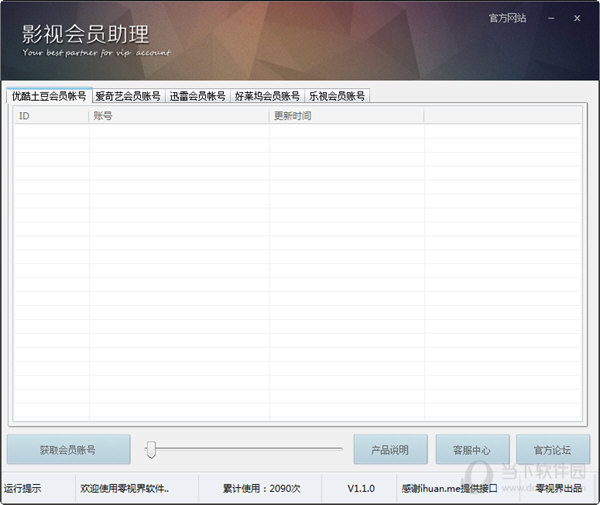This screenshot has width=600, height=505.
Task: Open the 乐视会员账号 tab
Action: pos(337,96)
